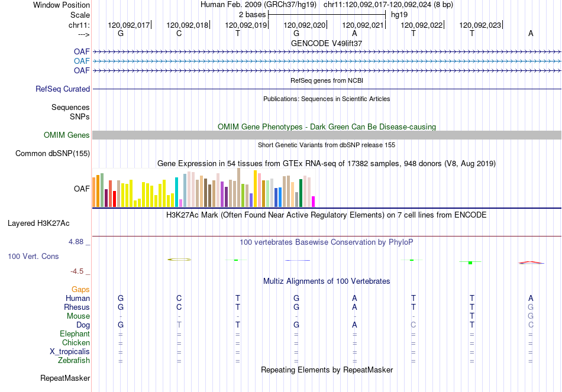Click the Chicken species label

click(76, 343)
